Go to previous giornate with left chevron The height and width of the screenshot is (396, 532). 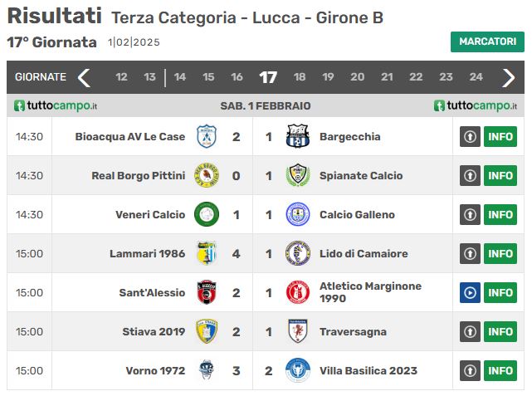[84, 78]
